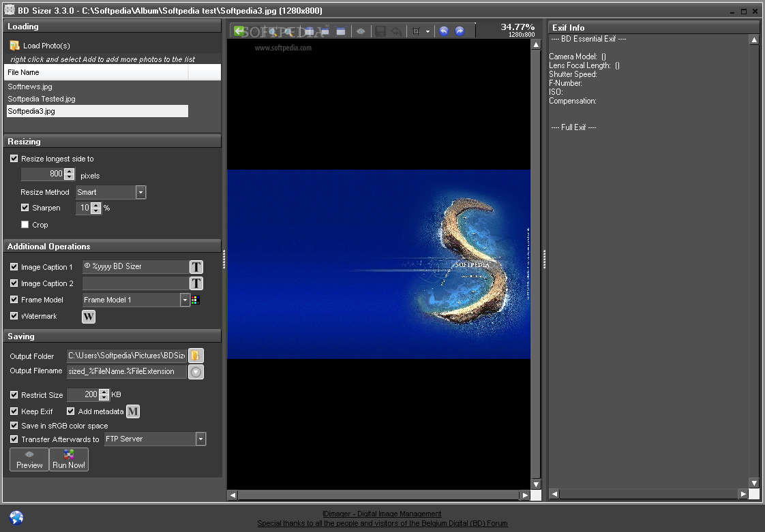Click the Run Now! button
765x532 pixels.
[69, 459]
